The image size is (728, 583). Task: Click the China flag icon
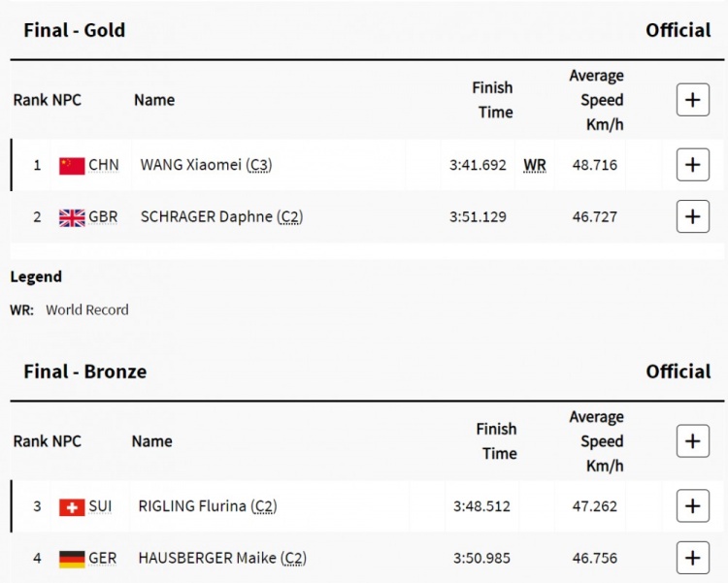pyautogui.click(x=72, y=166)
